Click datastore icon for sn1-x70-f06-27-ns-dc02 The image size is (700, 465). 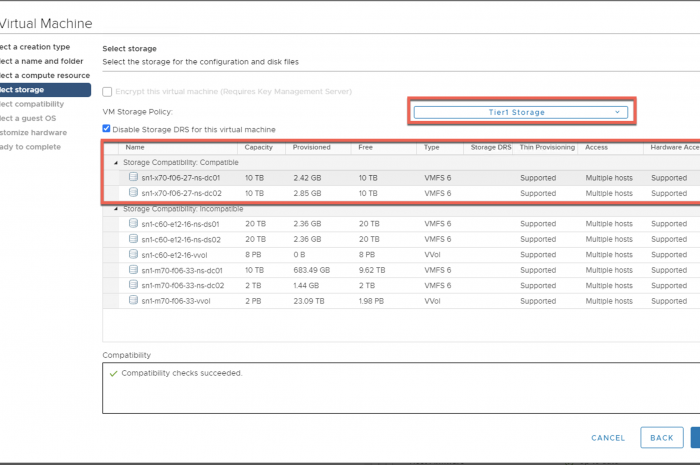133,193
